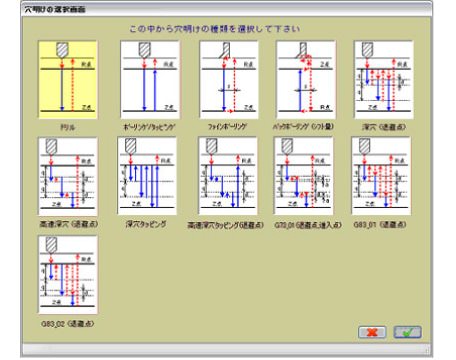Click the G83_02 (逃避点) caption text
Viewport: 456px width, 360px height.
click(68, 324)
